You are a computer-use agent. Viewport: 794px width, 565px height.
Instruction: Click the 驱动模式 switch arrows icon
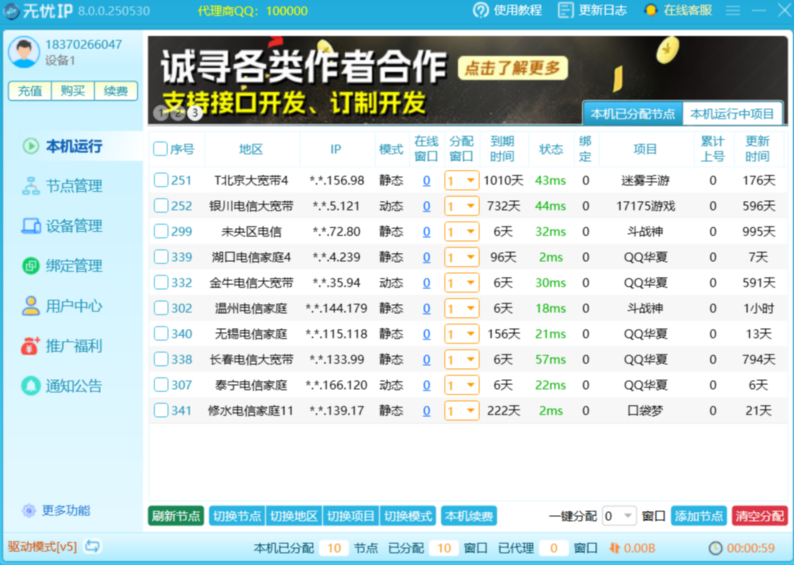[x=93, y=547]
